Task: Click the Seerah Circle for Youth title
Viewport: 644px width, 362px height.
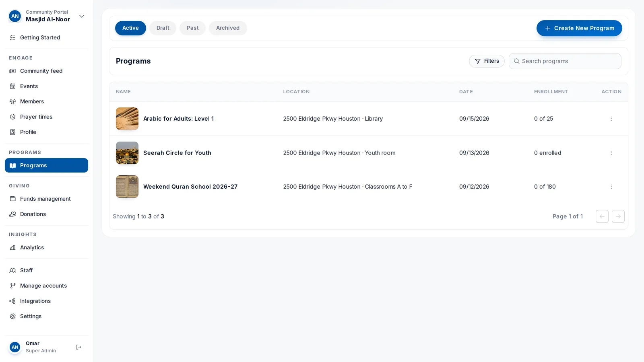Action: coord(177,153)
